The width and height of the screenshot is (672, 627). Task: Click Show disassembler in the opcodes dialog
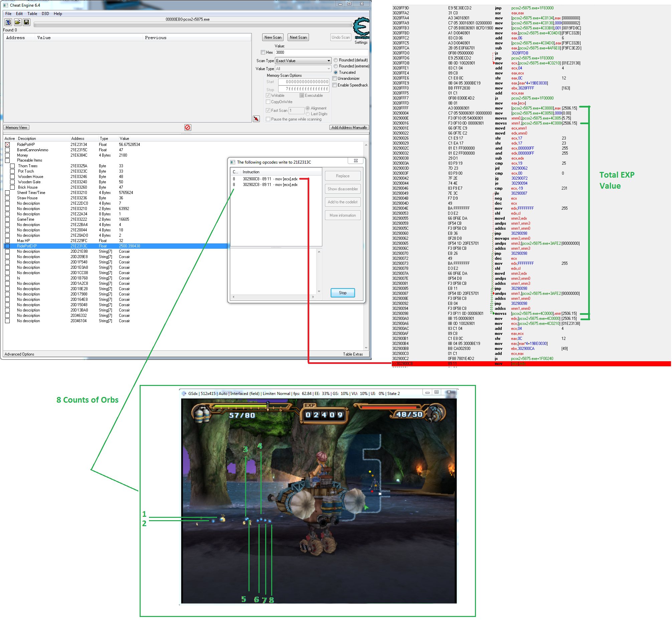342,189
